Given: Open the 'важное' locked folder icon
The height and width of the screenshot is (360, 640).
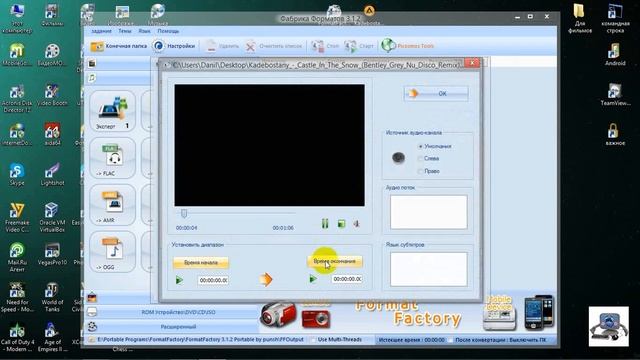Looking at the screenshot, I should (x=615, y=135).
